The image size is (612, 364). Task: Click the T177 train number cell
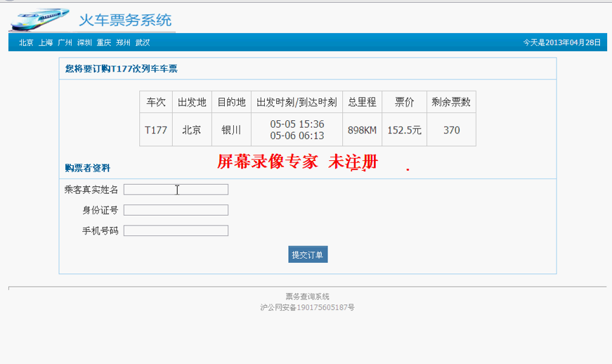[156, 130]
